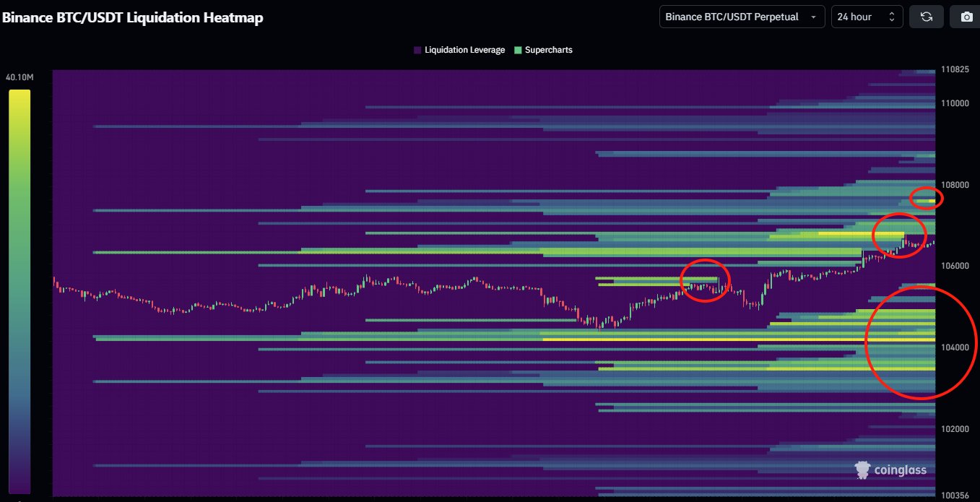Toggle the Supercharts legend series
This screenshot has height=502, width=980.
542,50
